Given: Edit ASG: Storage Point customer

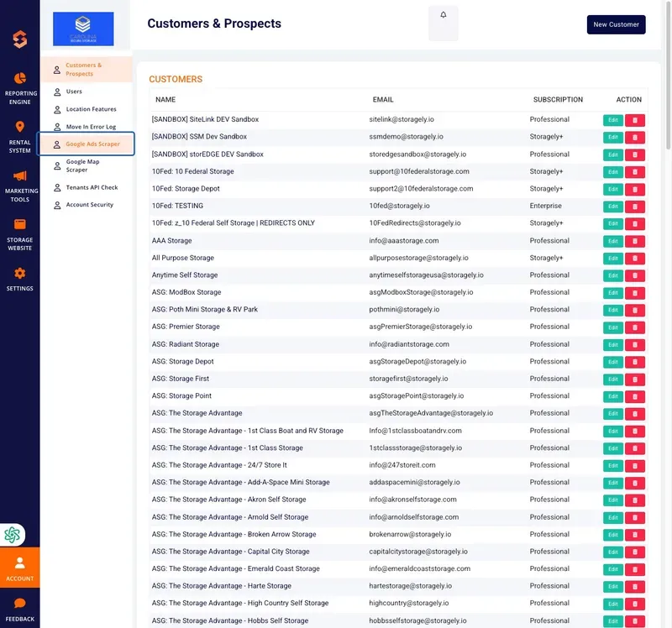Looking at the screenshot, I should pos(613,396).
